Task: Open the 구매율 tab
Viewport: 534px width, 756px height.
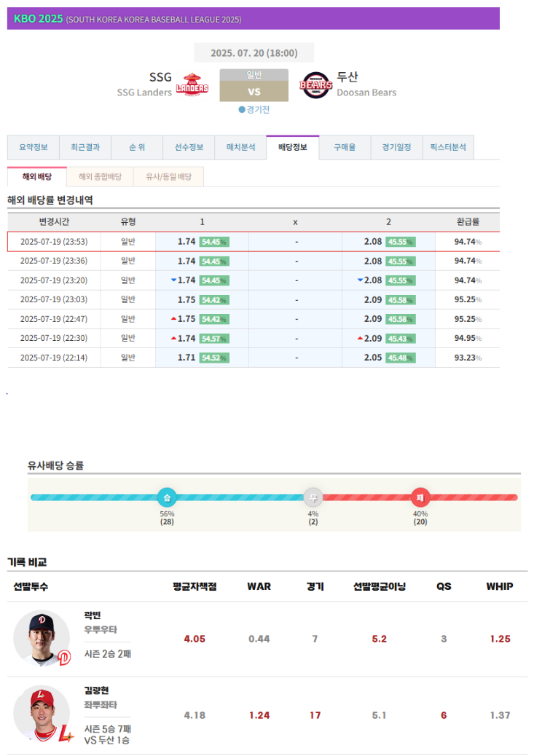Action: (x=345, y=148)
